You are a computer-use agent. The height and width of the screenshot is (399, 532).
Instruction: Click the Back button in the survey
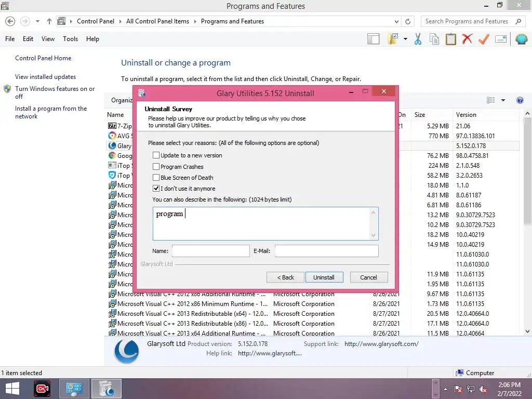click(285, 277)
